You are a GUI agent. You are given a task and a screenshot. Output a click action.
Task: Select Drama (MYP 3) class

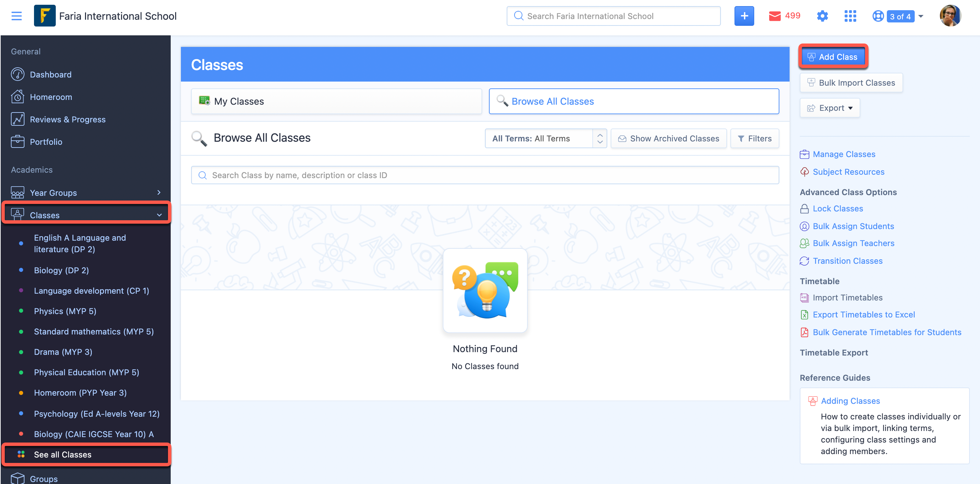[x=63, y=352]
